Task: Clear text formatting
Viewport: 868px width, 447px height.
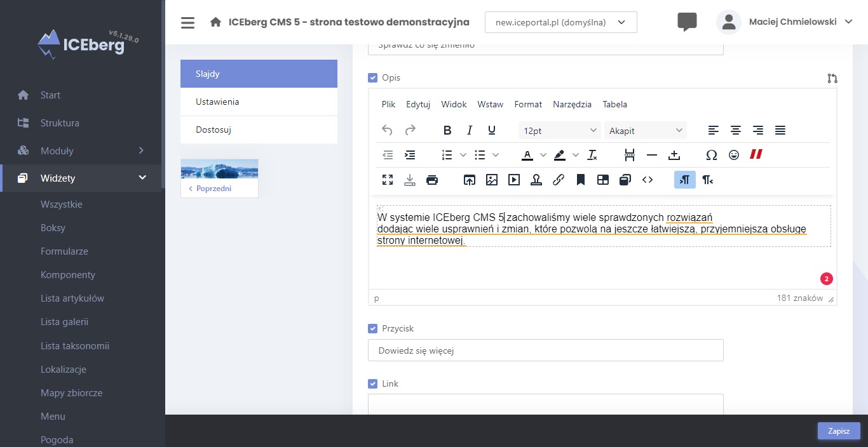Action: (592, 155)
